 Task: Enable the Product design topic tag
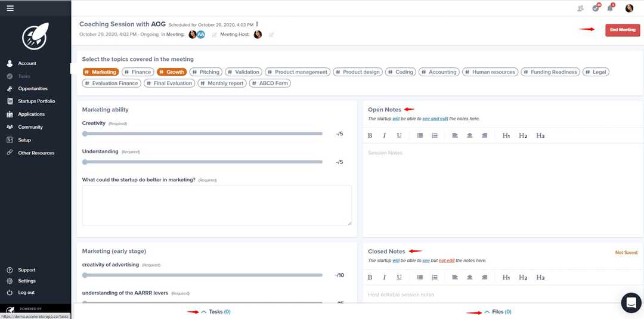click(358, 72)
